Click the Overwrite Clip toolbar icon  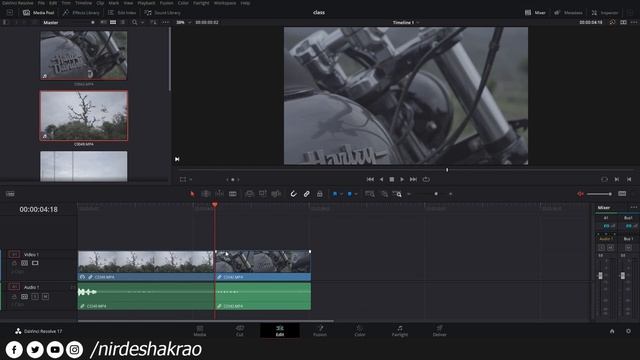(x=262, y=194)
